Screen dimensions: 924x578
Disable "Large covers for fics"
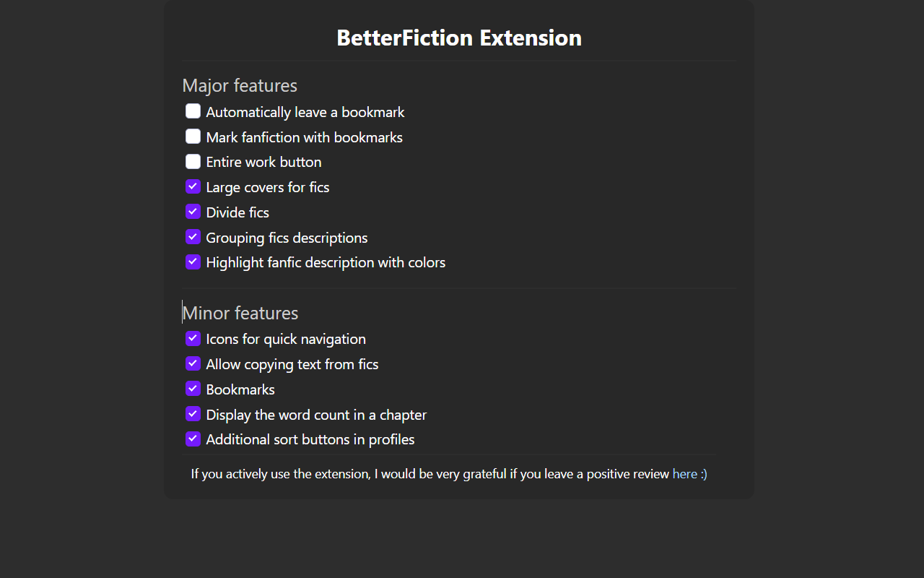[x=193, y=186]
